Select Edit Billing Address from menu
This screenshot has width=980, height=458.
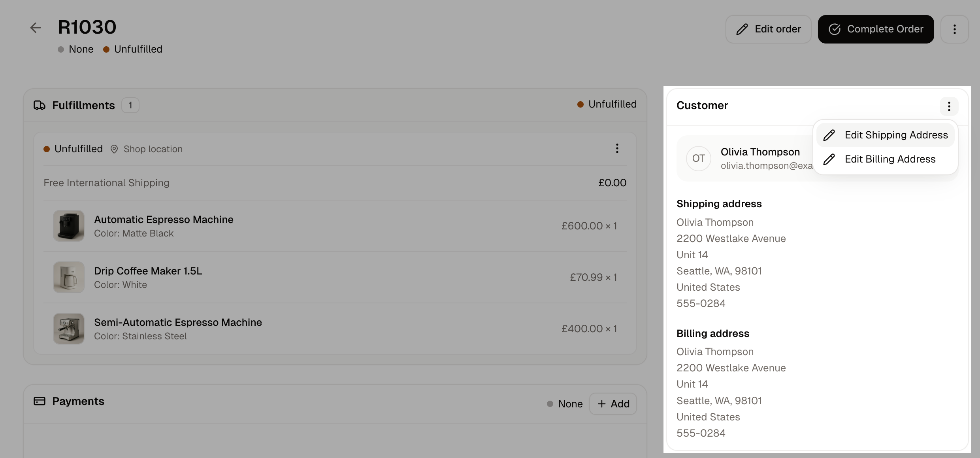(885, 159)
